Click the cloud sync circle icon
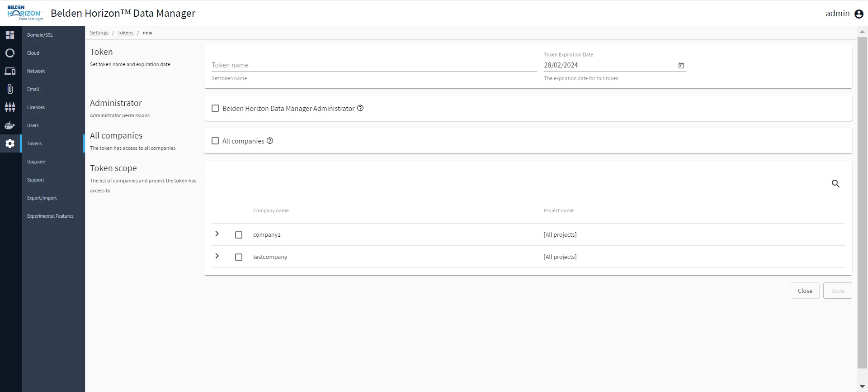 click(x=10, y=53)
